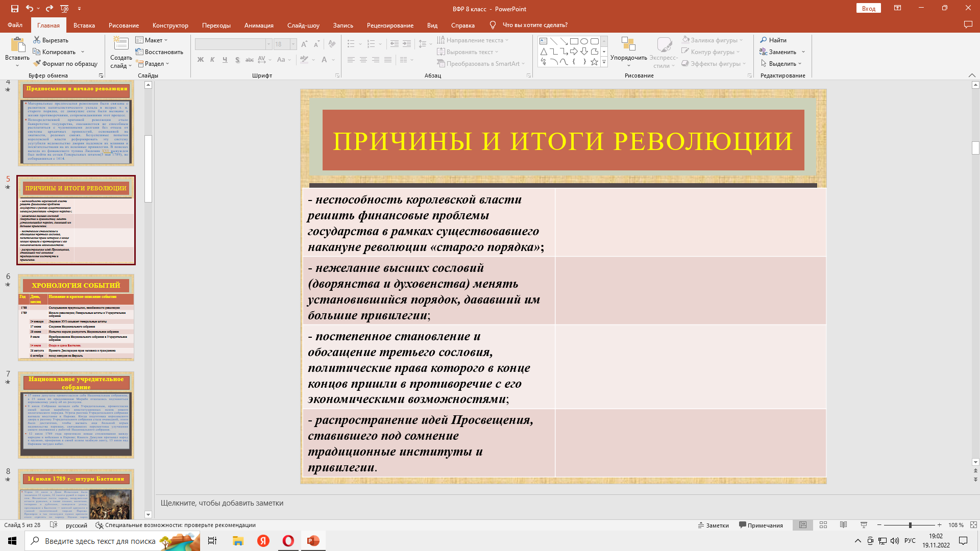
Task: Click Примечания button in status bar
Action: pyautogui.click(x=761, y=525)
